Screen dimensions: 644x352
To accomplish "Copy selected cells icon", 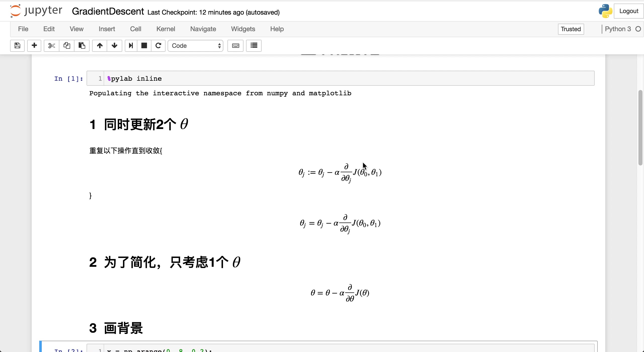I will tap(67, 46).
